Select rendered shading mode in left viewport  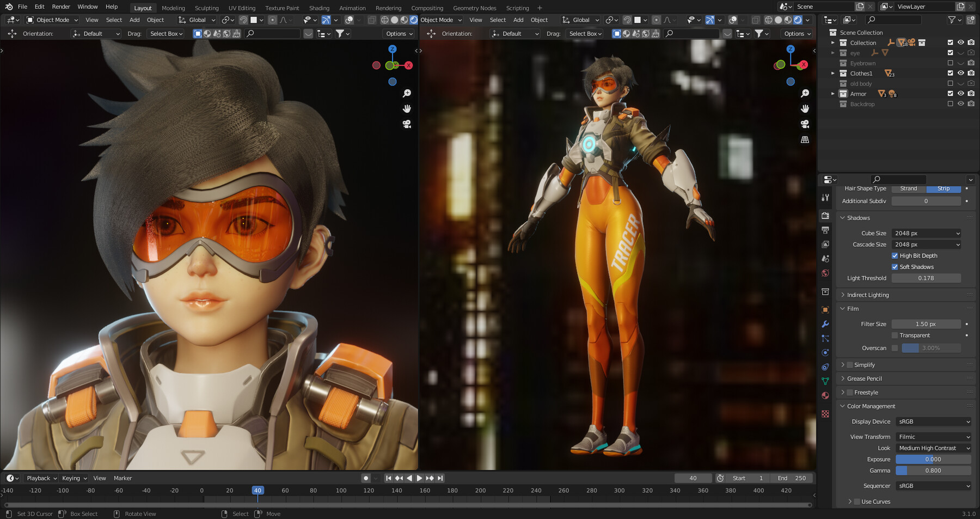(x=414, y=20)
